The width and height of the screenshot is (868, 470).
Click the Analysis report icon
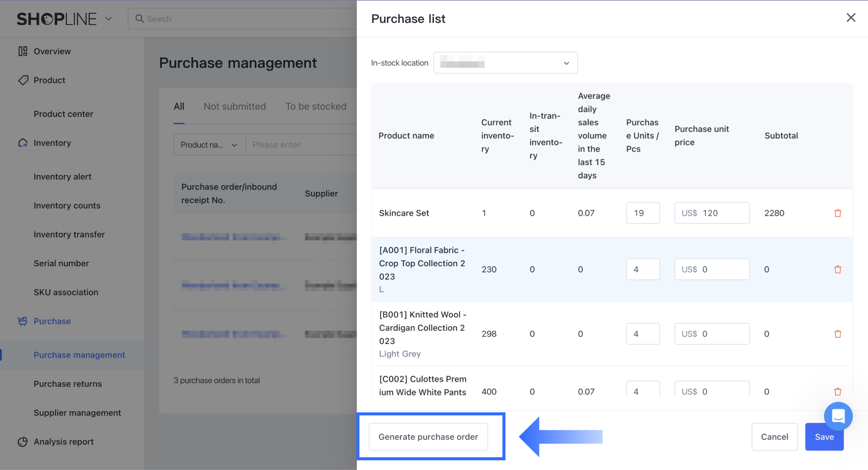22,442
